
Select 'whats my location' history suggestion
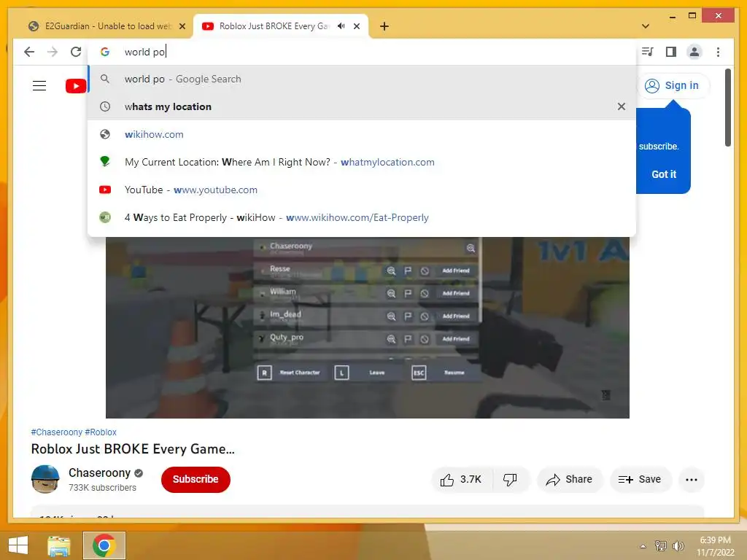[362, 106]
